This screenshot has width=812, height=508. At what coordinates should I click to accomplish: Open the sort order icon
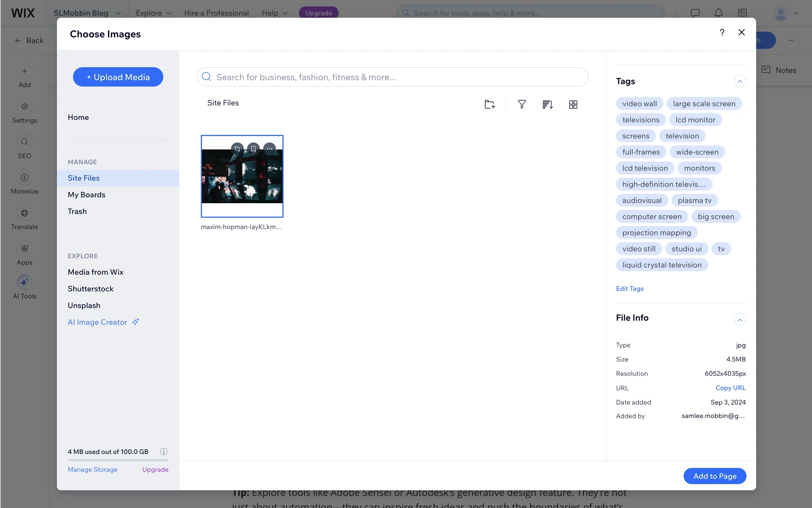(548, 105)
